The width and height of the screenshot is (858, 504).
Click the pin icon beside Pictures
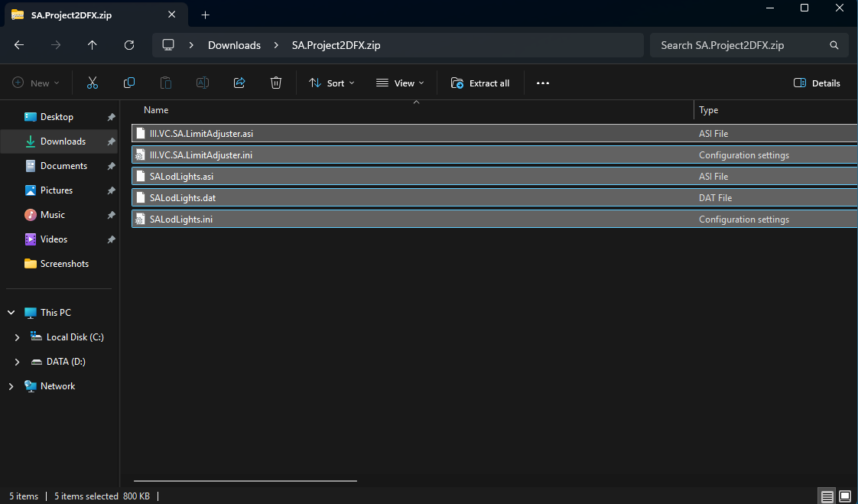(111, 190)
